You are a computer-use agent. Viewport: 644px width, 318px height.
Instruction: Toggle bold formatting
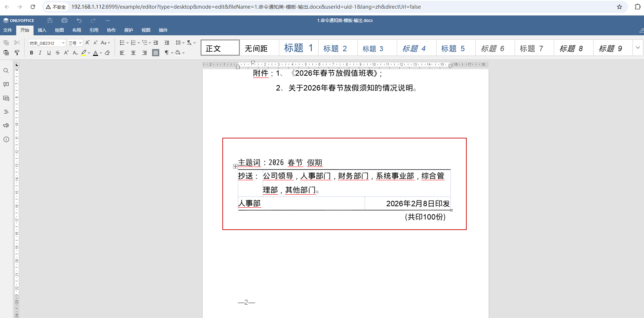click(x=31, y=53)
